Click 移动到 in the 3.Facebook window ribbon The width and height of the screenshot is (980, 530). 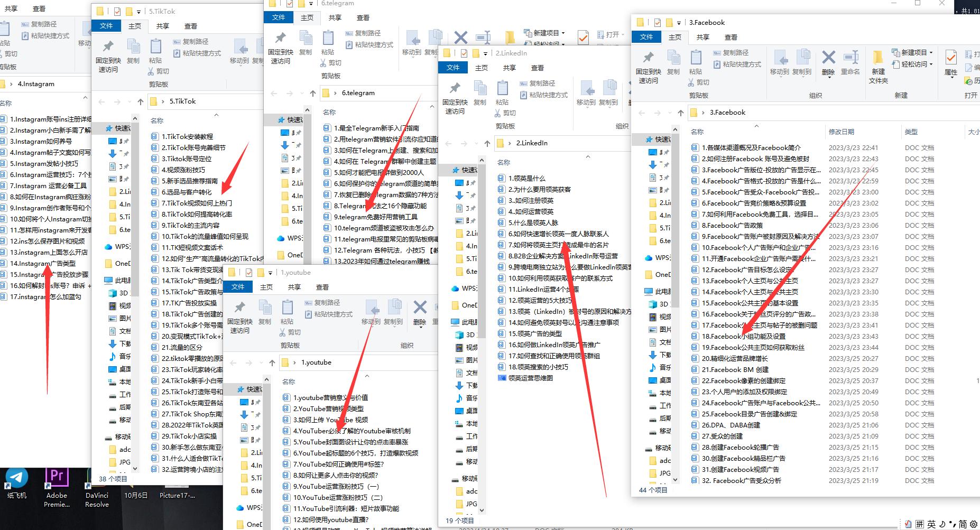(780, 63)
